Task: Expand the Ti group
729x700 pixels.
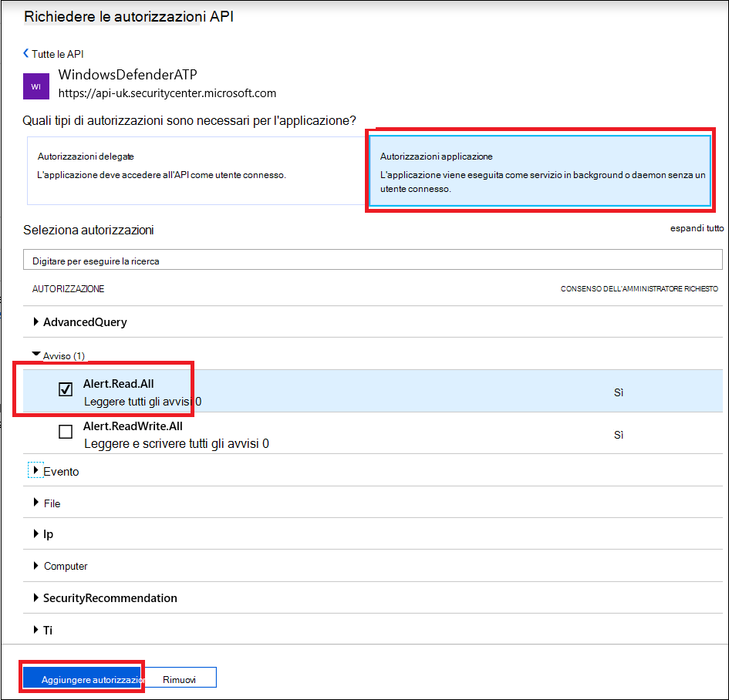Action: click(x=35, y=629)
